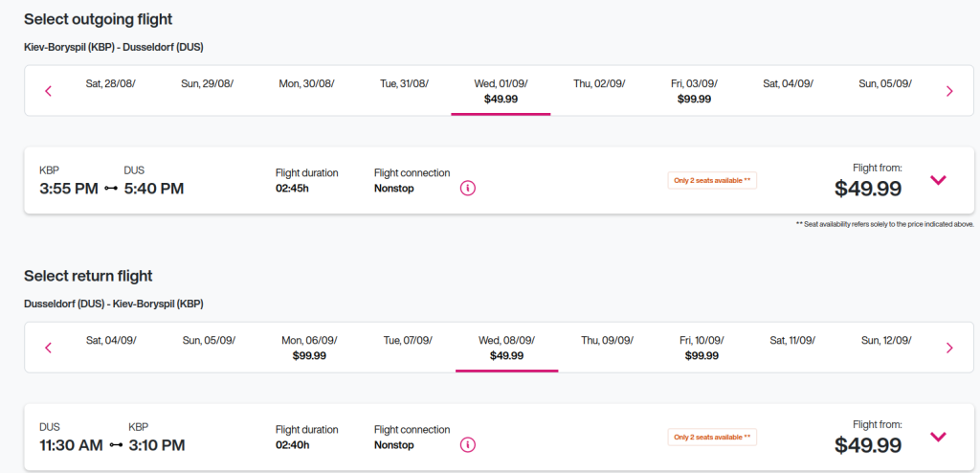Select outgoing date Fri, 03/09 for $99.99
980x473 pixels.
pyautogui.click(x=694, y=91)
